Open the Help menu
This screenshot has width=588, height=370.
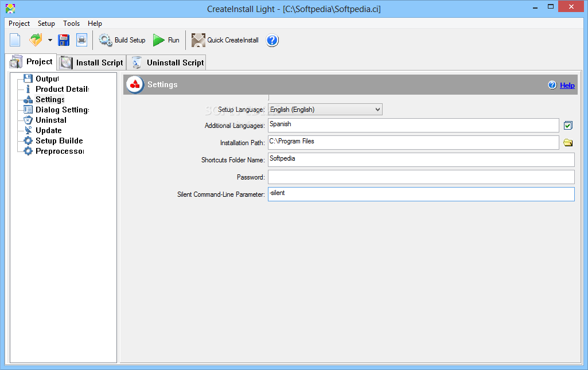[95, 24]
